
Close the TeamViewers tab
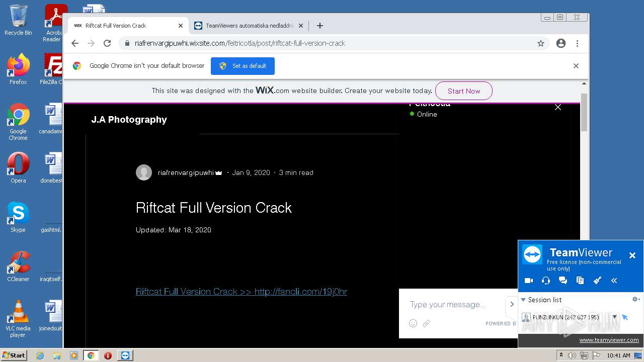tap(301, 26)
